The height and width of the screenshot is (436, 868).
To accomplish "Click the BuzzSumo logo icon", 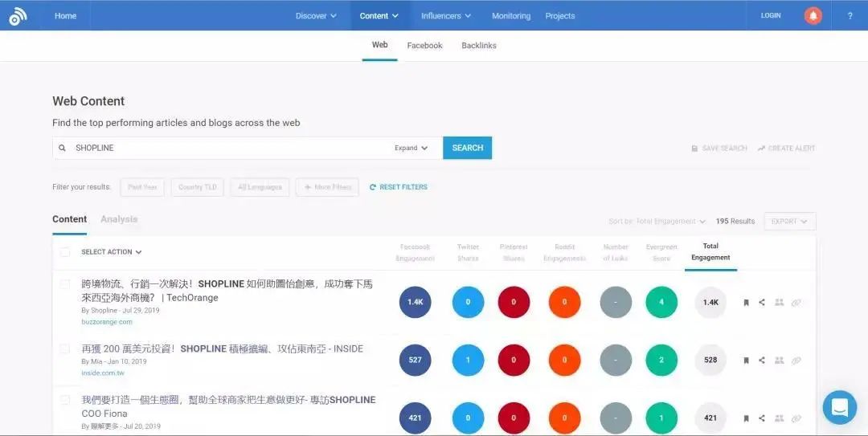I will pos(17,16).
